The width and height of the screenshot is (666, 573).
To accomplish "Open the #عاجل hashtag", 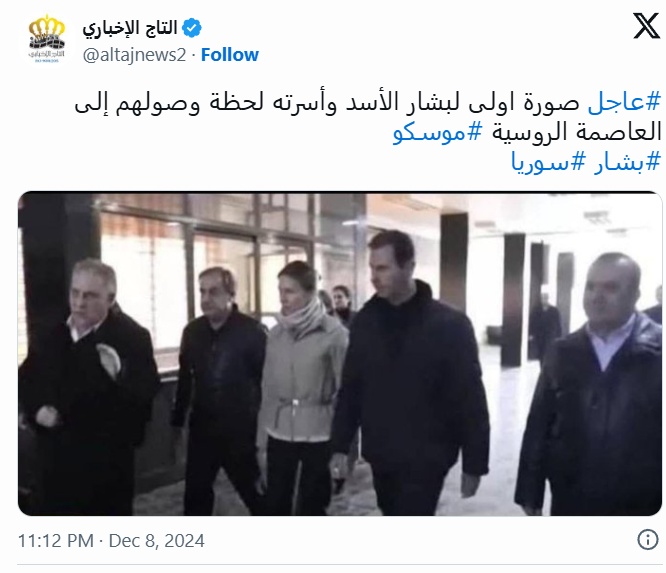I will 624,103.
